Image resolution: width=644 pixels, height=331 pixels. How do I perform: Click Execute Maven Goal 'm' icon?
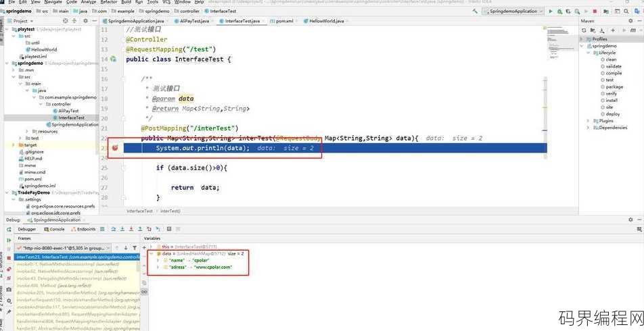[633, 30]
